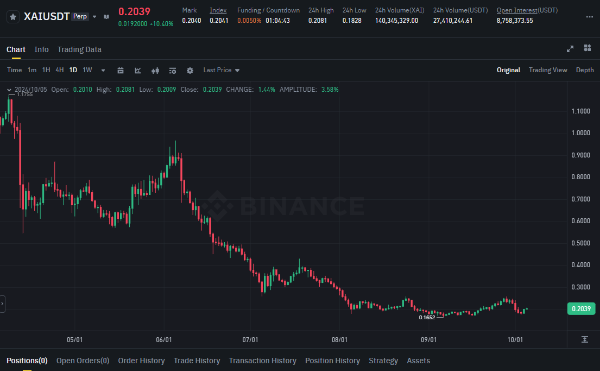Click the 09/01 date axis label
The image size is (600, 371).
(x=429, y=340)
